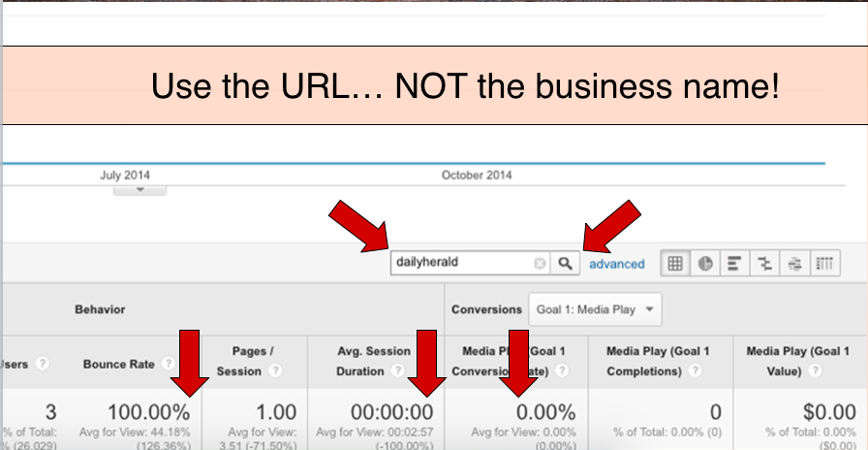Expand the timeline chart collapse handle
This screenshot has width=868, height=450.
[x=139, y=190]
